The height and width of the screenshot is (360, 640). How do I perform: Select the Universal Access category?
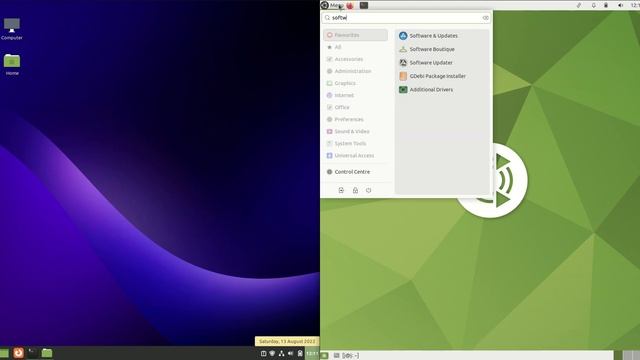point(356,156)
